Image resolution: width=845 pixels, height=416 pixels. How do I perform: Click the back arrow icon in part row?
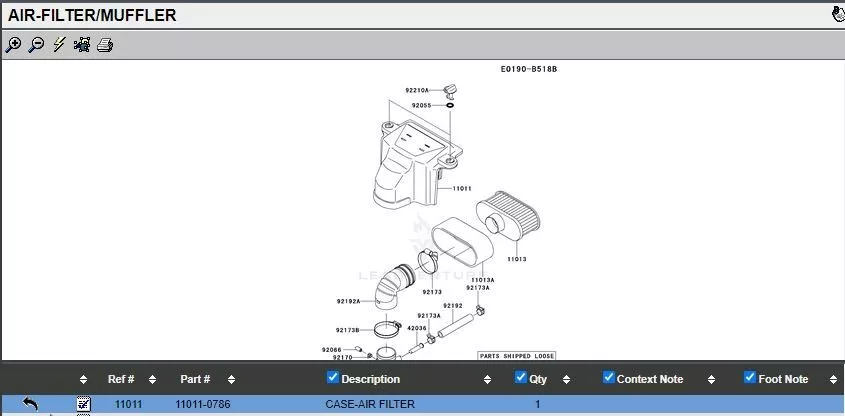(30, 404)
